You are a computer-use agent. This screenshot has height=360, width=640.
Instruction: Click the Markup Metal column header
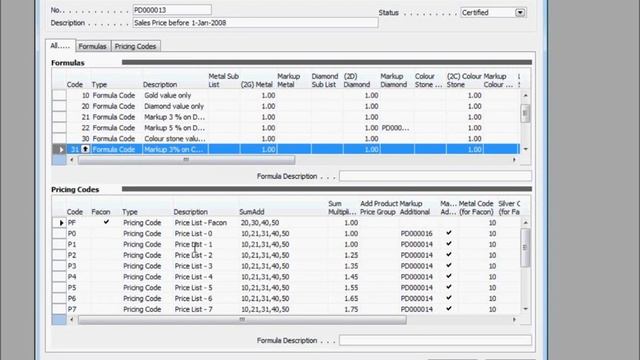(x=289, y=80)
